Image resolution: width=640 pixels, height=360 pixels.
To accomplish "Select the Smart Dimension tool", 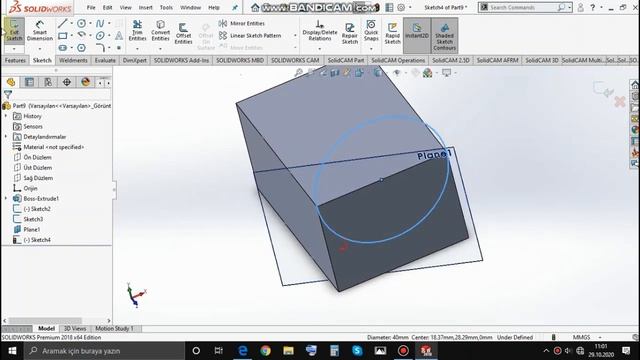I will point(40,31).
